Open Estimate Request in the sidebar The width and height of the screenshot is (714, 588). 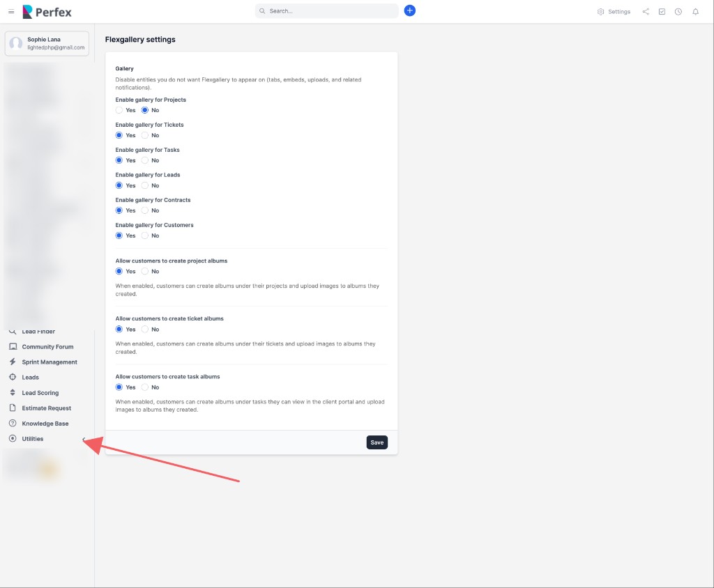coord(46,408)
